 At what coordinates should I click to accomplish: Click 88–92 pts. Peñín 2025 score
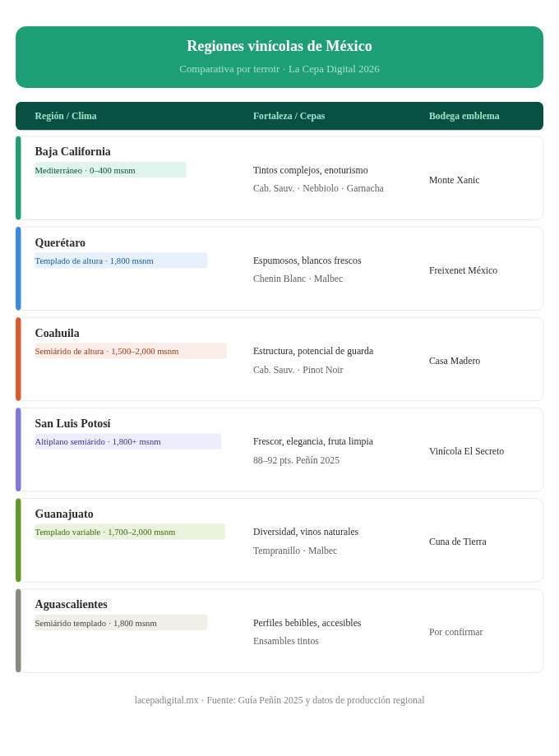pos(296,460)
